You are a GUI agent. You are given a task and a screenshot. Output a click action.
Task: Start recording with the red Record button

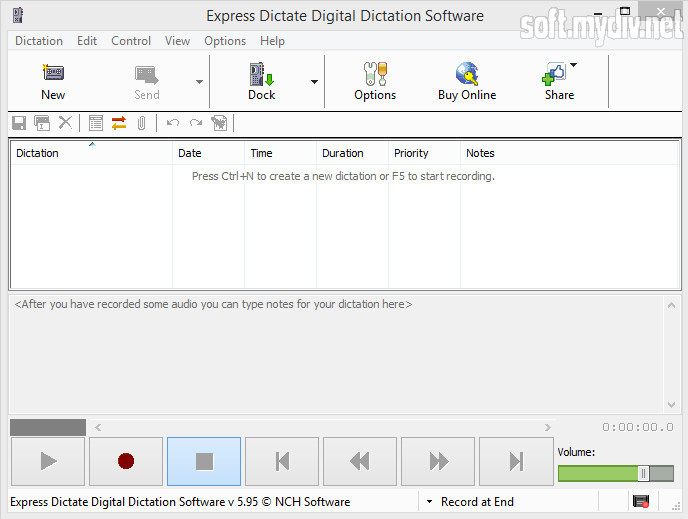pos(126,461)
